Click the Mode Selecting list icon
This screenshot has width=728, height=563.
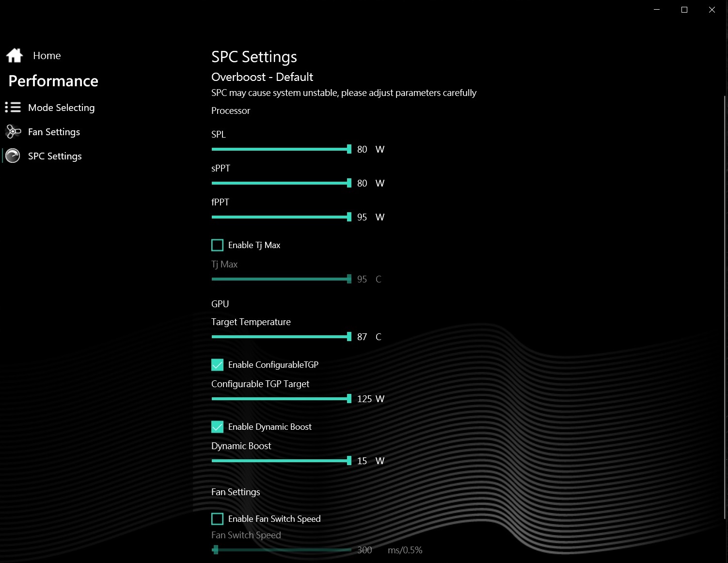click(13, 108)
